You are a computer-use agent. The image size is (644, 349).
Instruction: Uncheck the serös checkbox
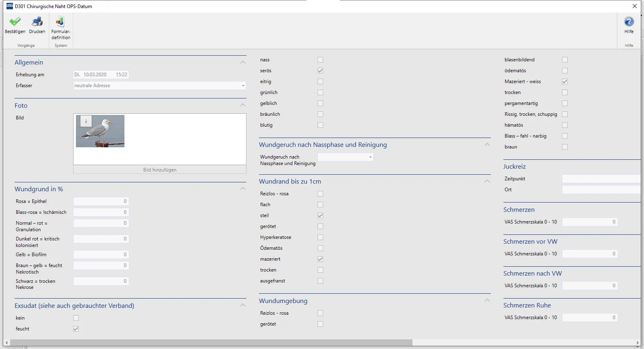point(320,71)
